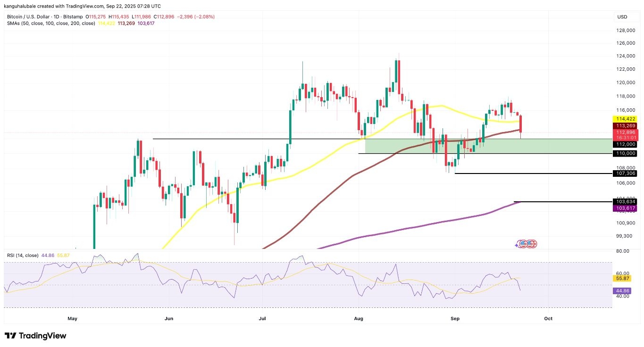Viewport: 644px width, 347px height.
Task: Select the 1D timeframe in the legend
Action: pos(55,16)
